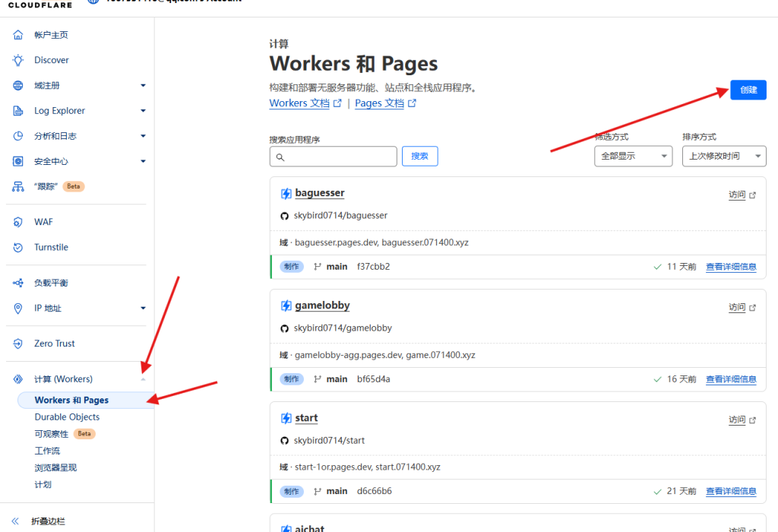Click the Compute (Workers) diamond icon

click(x=18, y=379)
